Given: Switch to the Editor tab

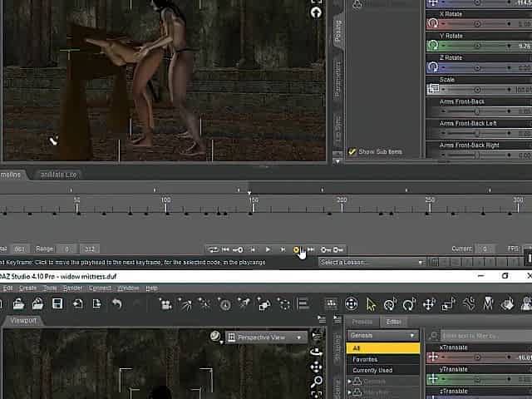Looking at the screenshot, I should 394,322.
